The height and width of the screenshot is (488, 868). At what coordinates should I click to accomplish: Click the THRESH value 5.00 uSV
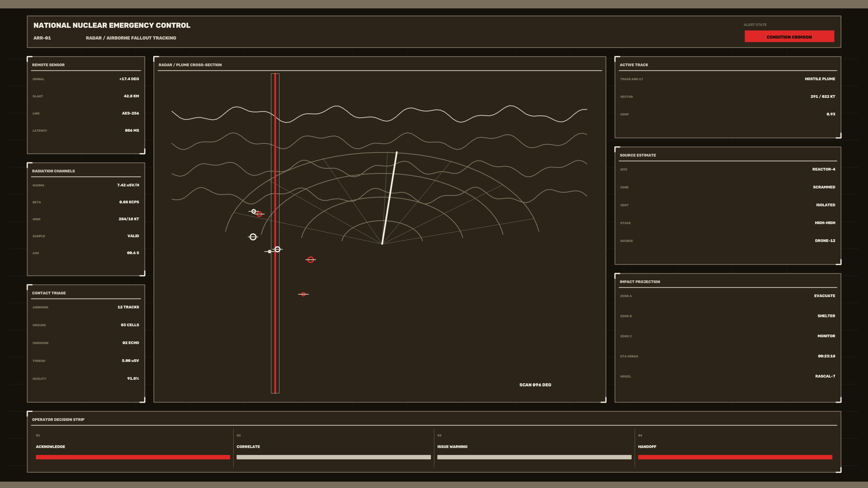130,361
